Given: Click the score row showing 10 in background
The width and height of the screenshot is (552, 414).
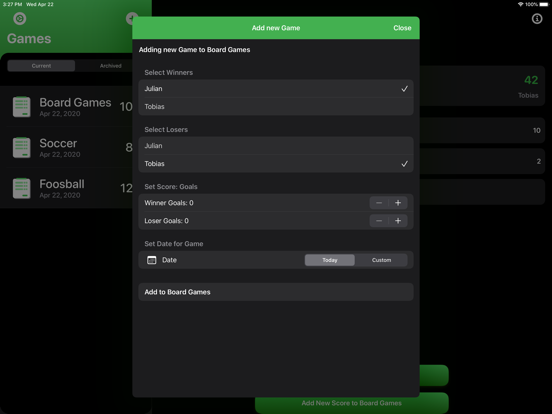Looking at the screenshot, I should coord(482,131).
